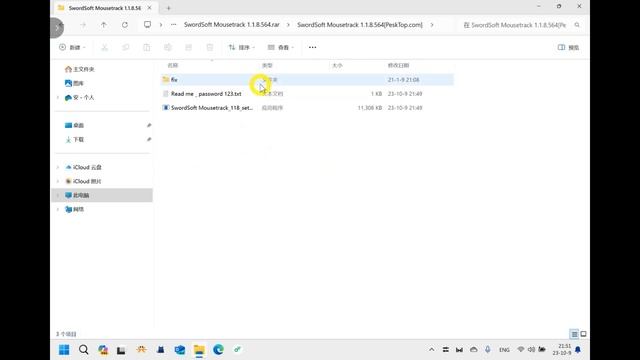Refresh the current folder view
The height and width of the screenshot is (360, 640).
click(125, 25)
